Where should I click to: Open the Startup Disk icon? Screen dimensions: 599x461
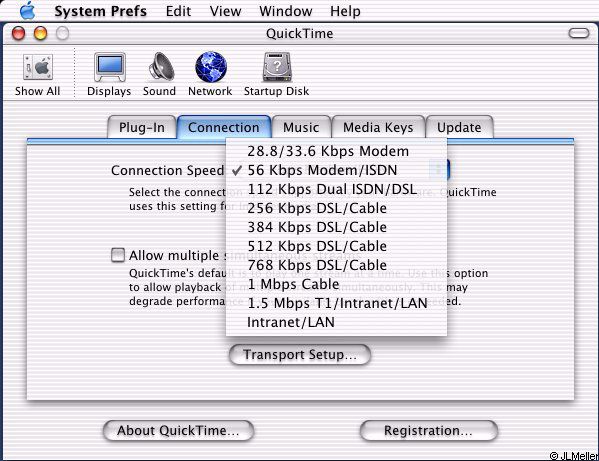tap(277, 67)
